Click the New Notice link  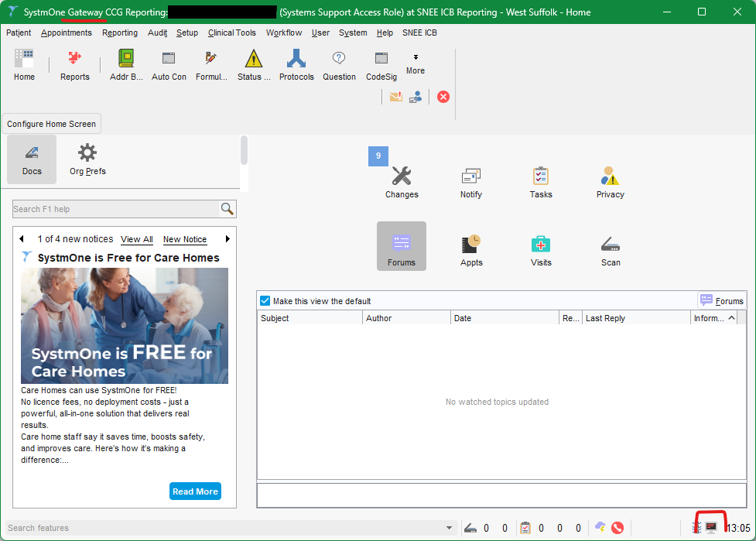185,239
